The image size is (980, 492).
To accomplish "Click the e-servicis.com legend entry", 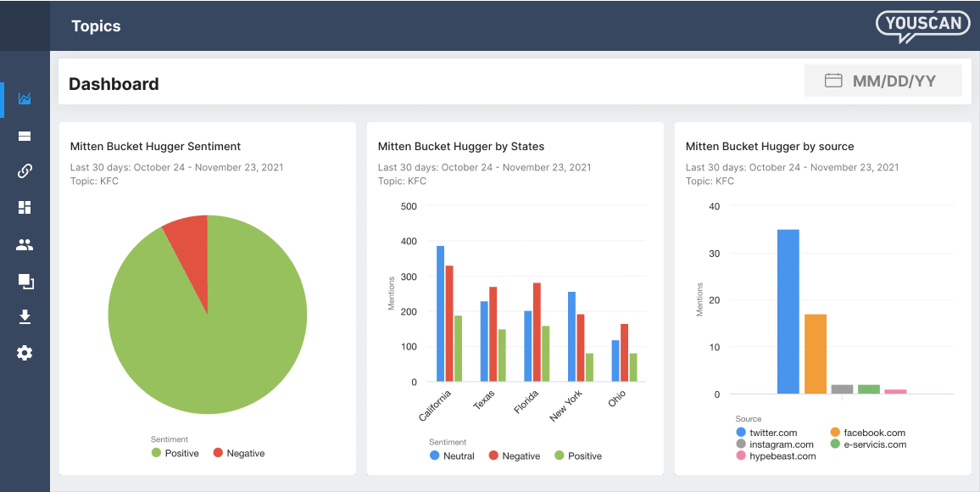I will [x=868, y=444].
